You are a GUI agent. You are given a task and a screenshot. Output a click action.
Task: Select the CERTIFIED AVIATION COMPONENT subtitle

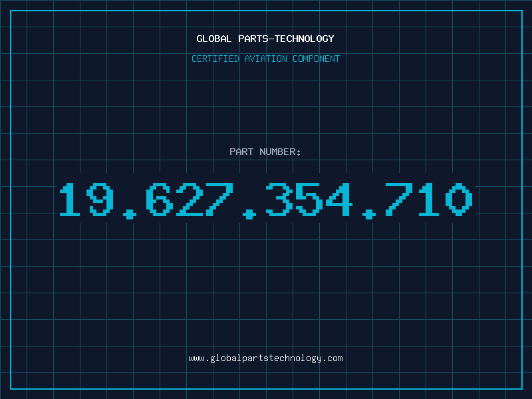pos(265,59)
